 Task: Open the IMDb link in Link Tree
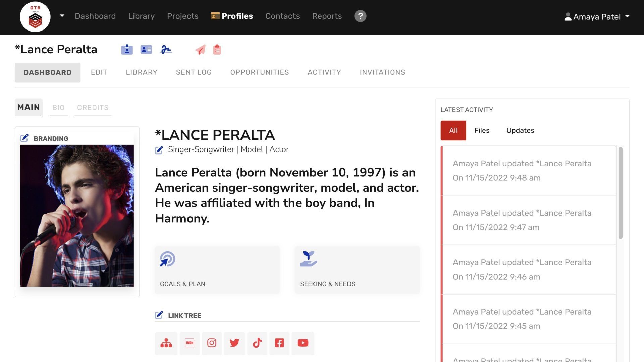point(190,343)
